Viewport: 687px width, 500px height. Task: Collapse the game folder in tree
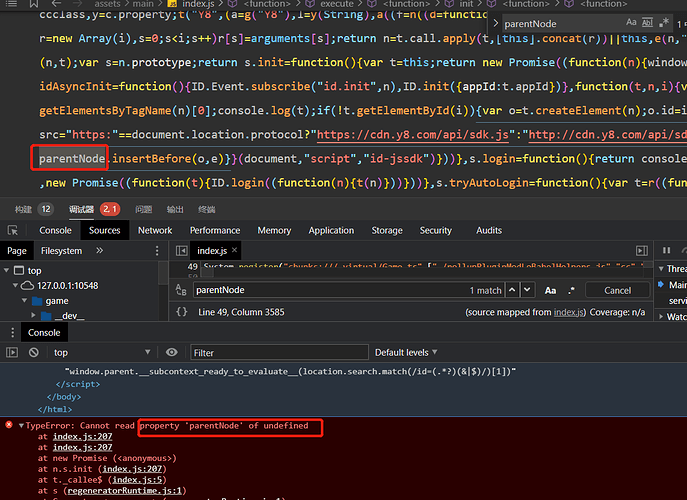tap(25, 301)
